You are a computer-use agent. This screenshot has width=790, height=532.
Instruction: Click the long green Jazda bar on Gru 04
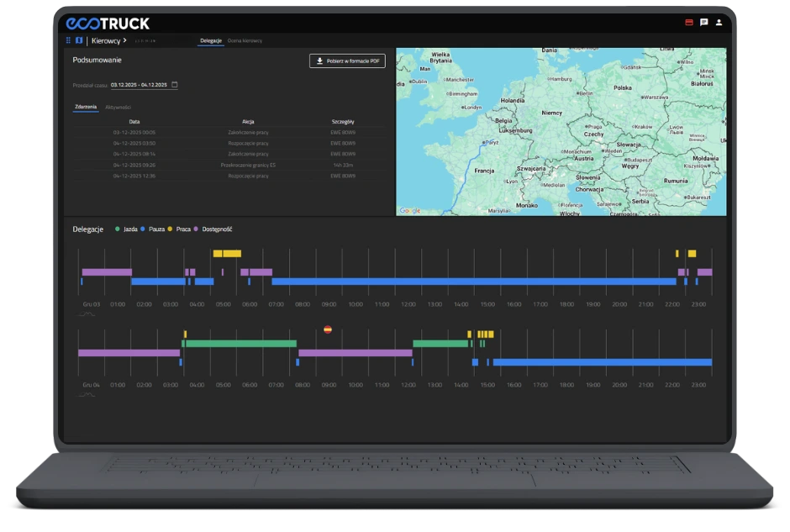tap(240, 344)
